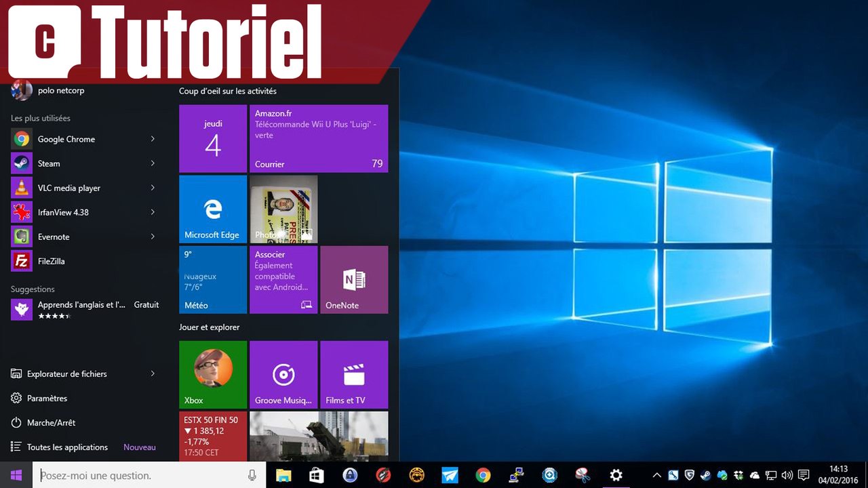Open the Groove Musique tile
The image size is (868, 488).
pyautogui.click(x=283, y=375)
